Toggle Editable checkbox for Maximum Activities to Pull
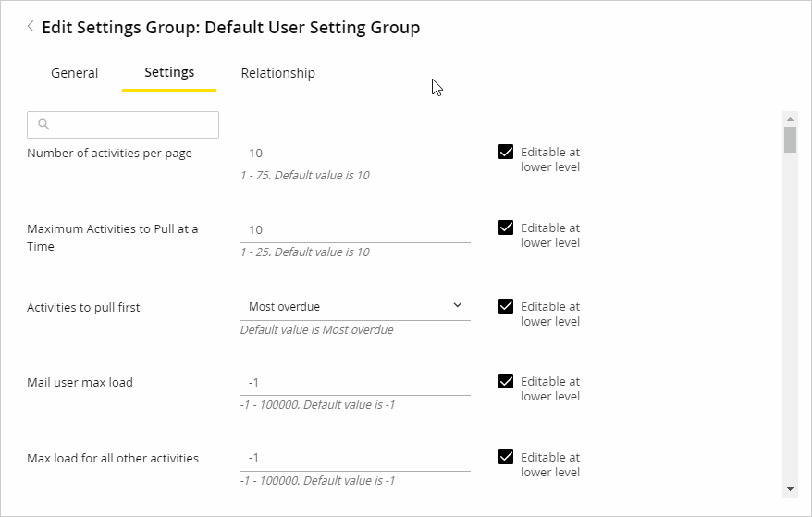The image size is (812, 517). 506,228
